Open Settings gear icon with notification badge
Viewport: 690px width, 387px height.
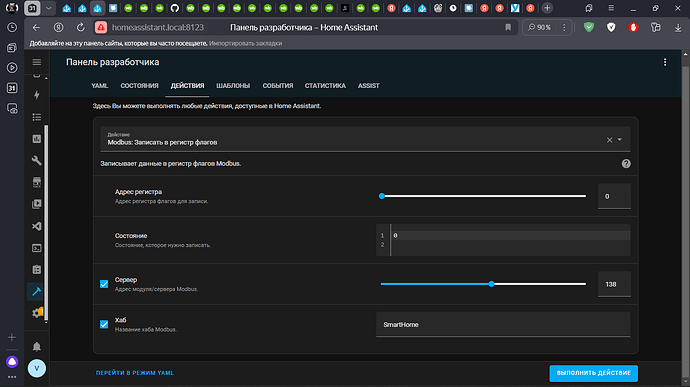point(37,313)
